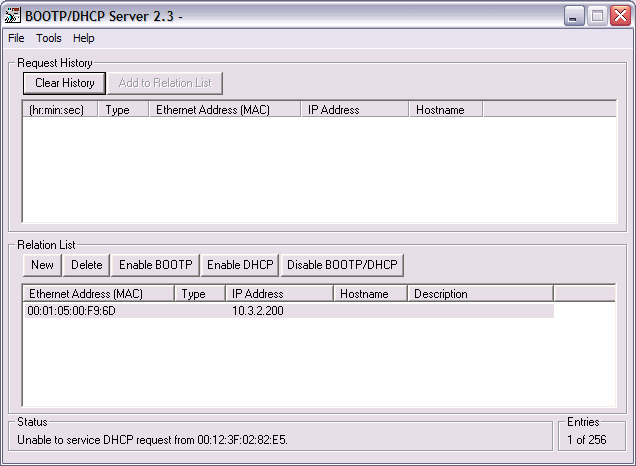Click Disable BOOTP/DHCP button
636x466 pixels.
tap(342, 265)
